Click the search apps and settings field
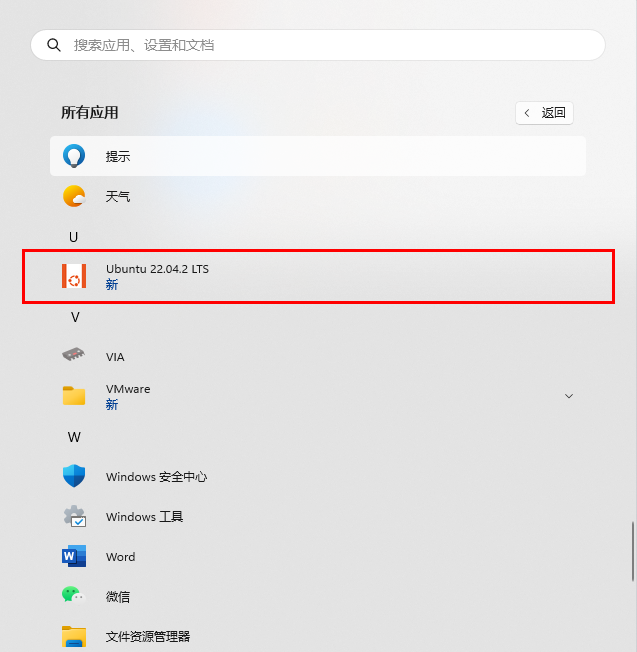Screen dimensions: 637x652 pos(318,45)
